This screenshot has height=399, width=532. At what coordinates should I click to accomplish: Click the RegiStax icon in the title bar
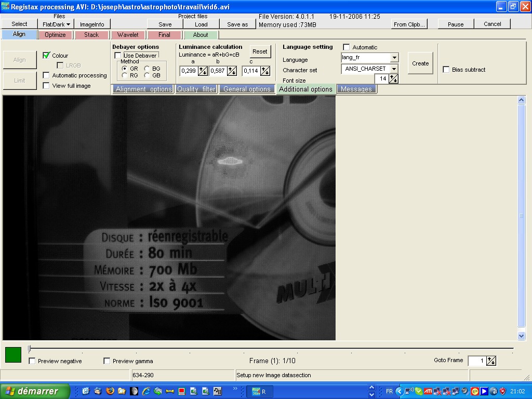pos(5,6)
